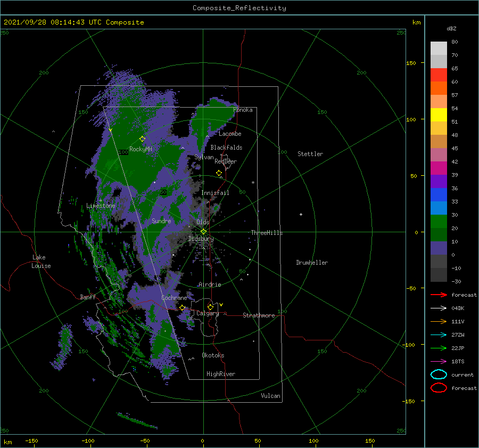Click the Banff label
The height and width of the screenshot is (448, 479).
(x=88, y=297)
